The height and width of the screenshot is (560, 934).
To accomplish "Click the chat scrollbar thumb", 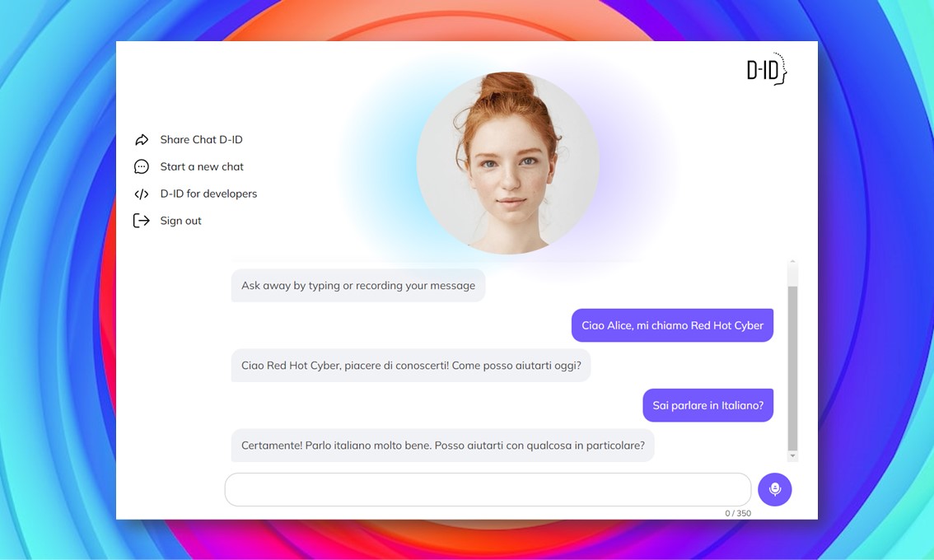I will (x=792, y=368).
